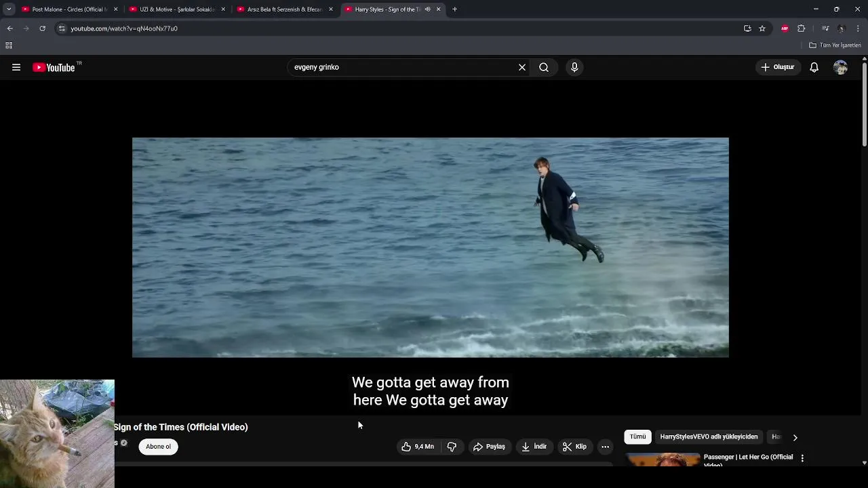Mute the Harry Styles tab audio icon

[x=427, y=9]
